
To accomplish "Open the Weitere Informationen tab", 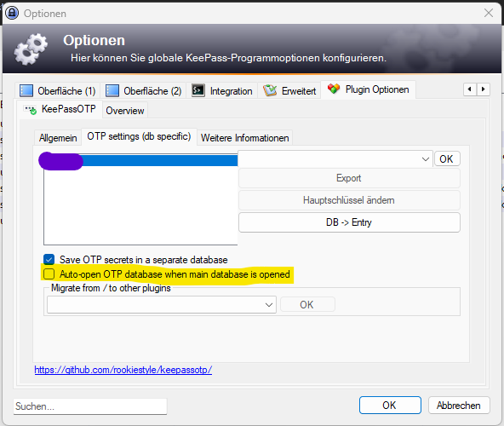I will point(244,138).
